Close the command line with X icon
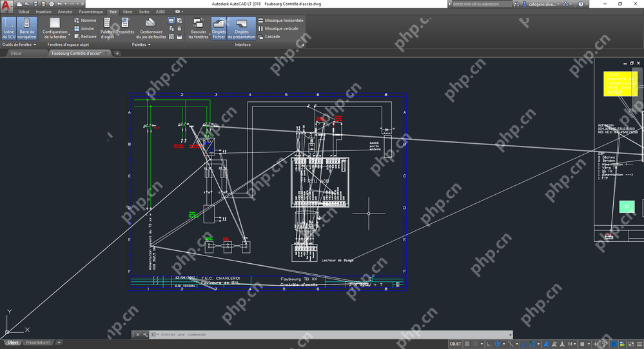 pos(137,335)
